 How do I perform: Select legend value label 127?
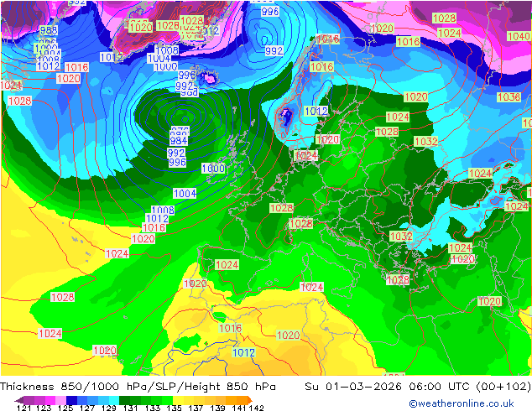87,408
